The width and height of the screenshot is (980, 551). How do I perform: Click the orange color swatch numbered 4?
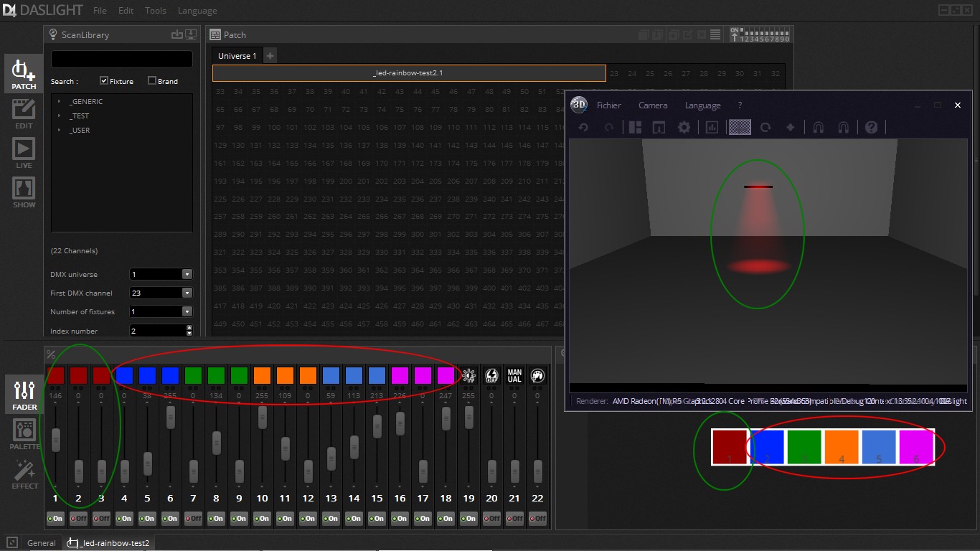pos(842,447)
